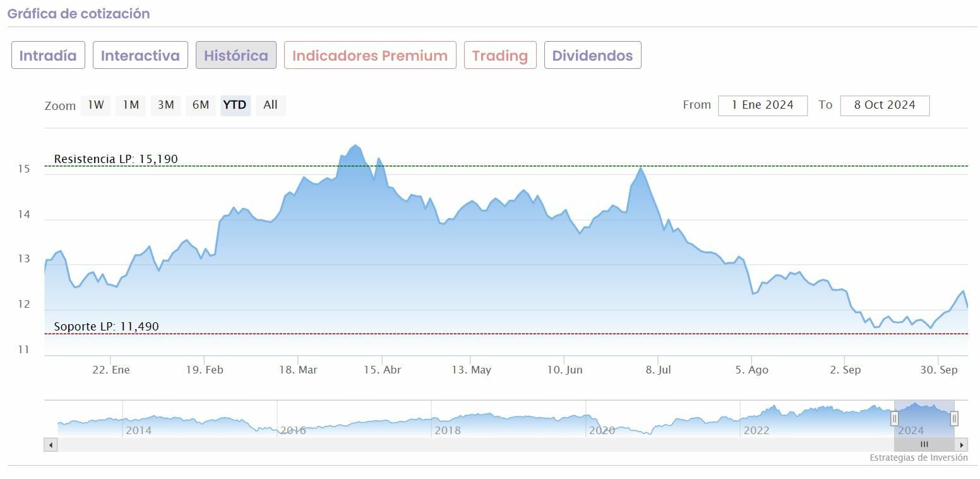Click the left navigator range handle
Viewport: 980px width, 479px height.
point(894,418)
